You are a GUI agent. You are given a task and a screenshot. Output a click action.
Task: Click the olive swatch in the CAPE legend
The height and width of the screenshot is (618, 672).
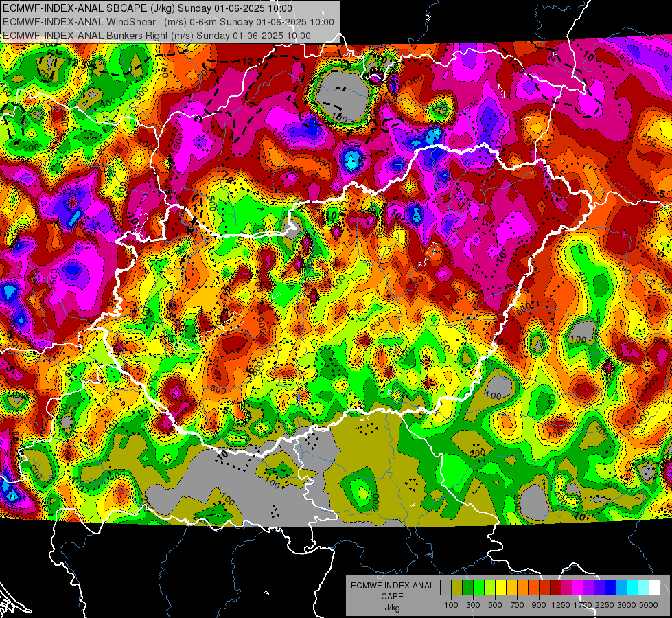click(x=457, y=588)
